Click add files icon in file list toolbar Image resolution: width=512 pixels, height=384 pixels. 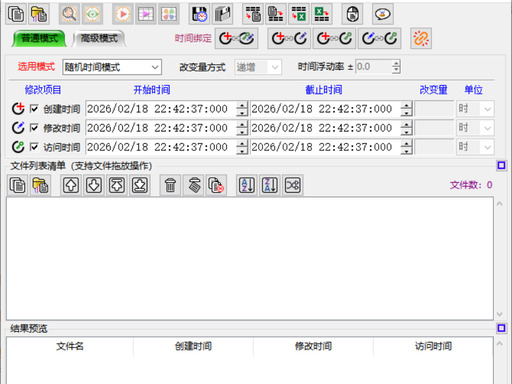pos(17,185)
